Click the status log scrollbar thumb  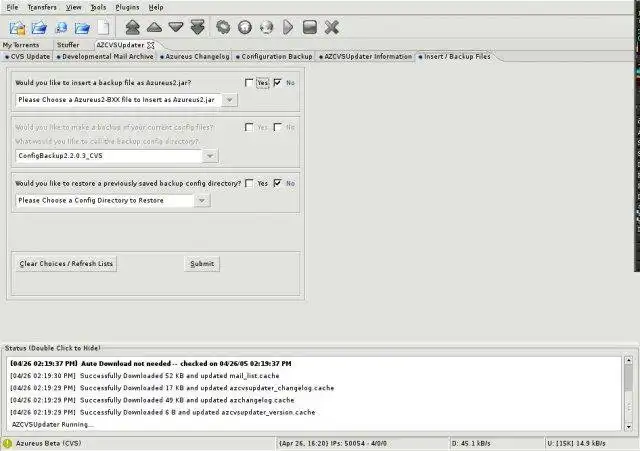click(x=629, y=378)
